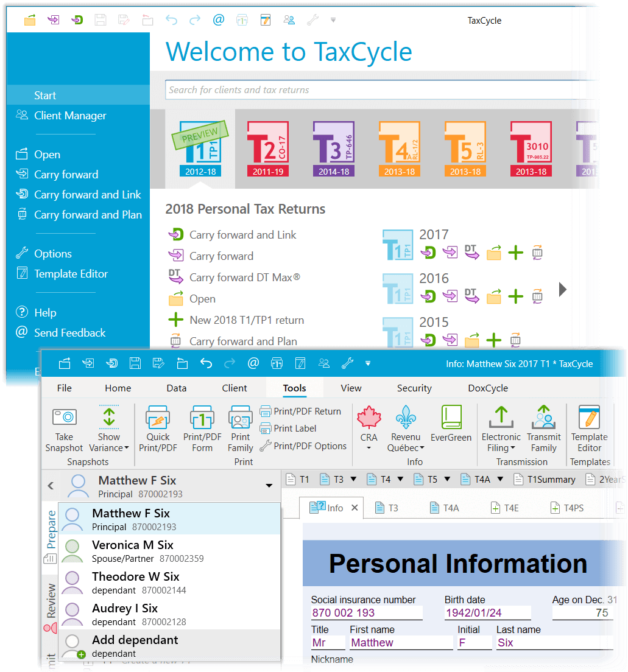Open the T4A forms dropdown arrow
The height and width of the screenshot is (672, 628).
(x=499, y=478)
